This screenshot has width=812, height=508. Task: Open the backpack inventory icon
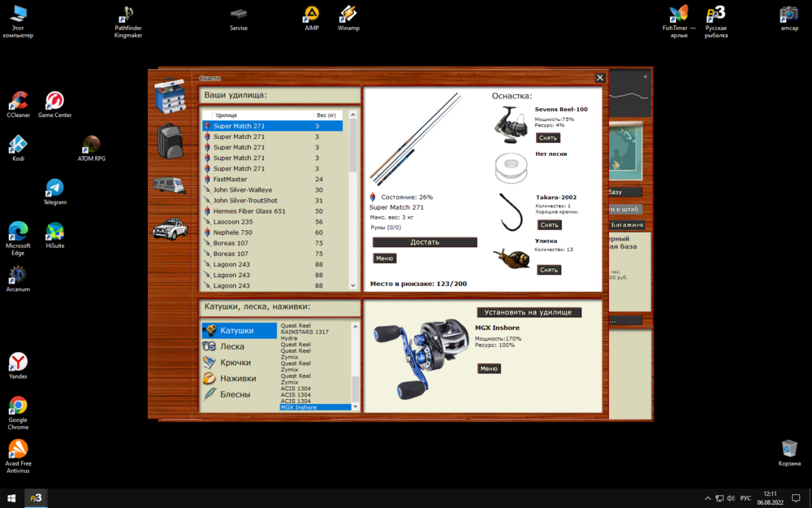(x=170, y=141)
